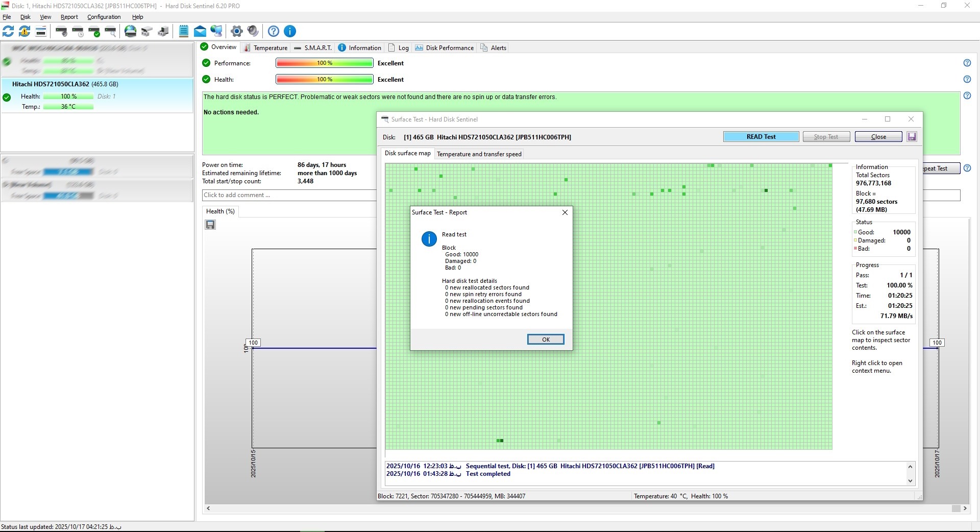The image size is (980, 532).
Task: Click the help icon beside Performance row
Action: coord(967,63)
